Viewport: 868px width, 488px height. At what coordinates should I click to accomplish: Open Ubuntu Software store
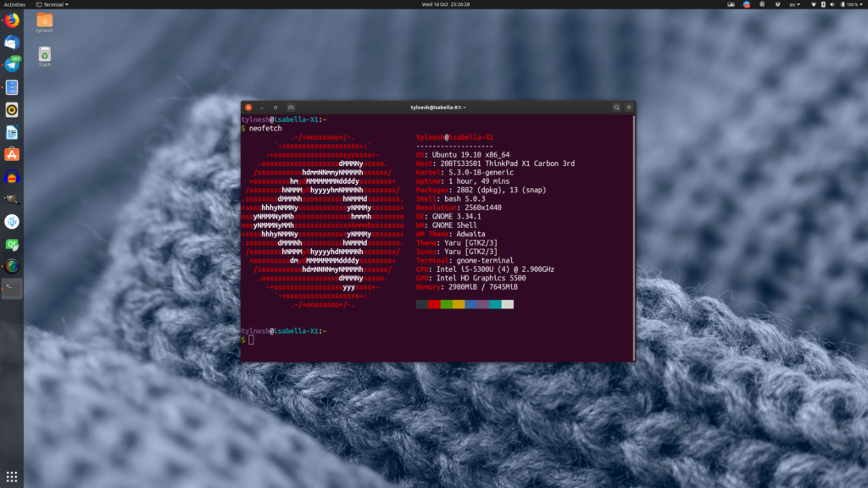[x=12, y=154]
